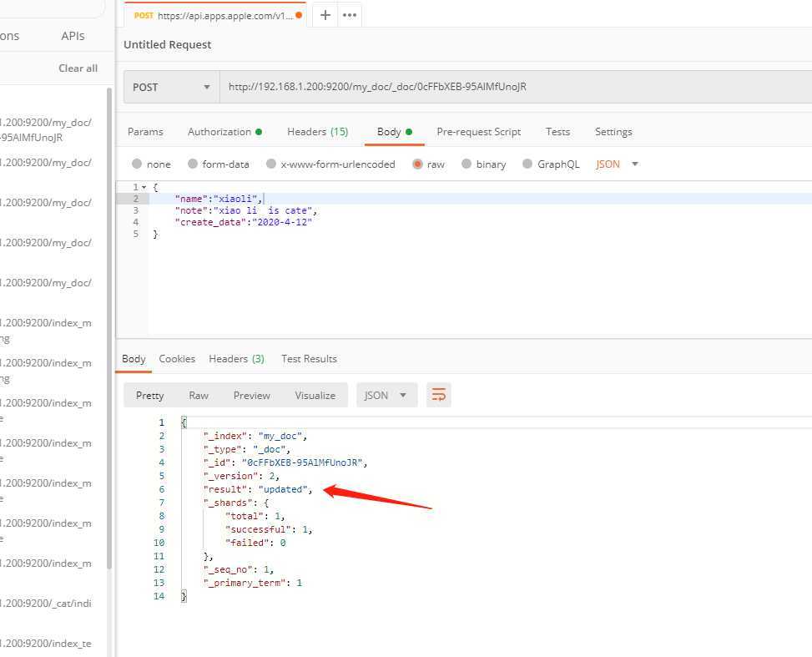Select the POST request tab for api.apps.apple.com
Viewport: 812px width, 657px height.
point(215,16)
